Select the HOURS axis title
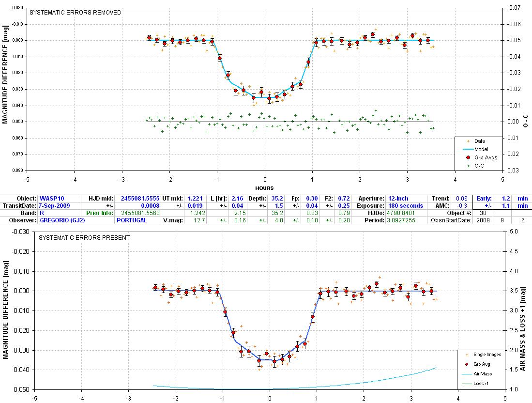Image resolution: width=532 pixels, height=403 pixels. 265,188
